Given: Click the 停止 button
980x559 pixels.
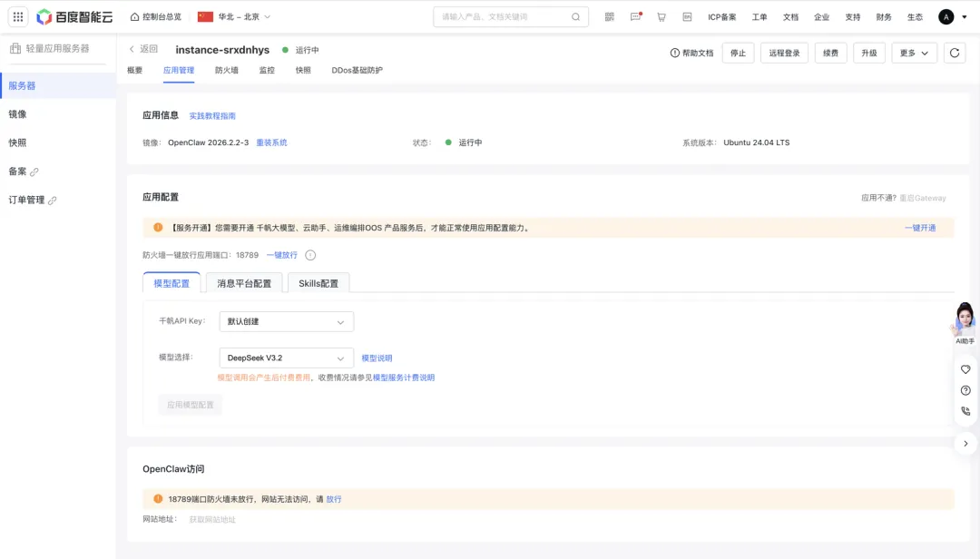Looking at the screenshot, I should [x=738, y=54].
